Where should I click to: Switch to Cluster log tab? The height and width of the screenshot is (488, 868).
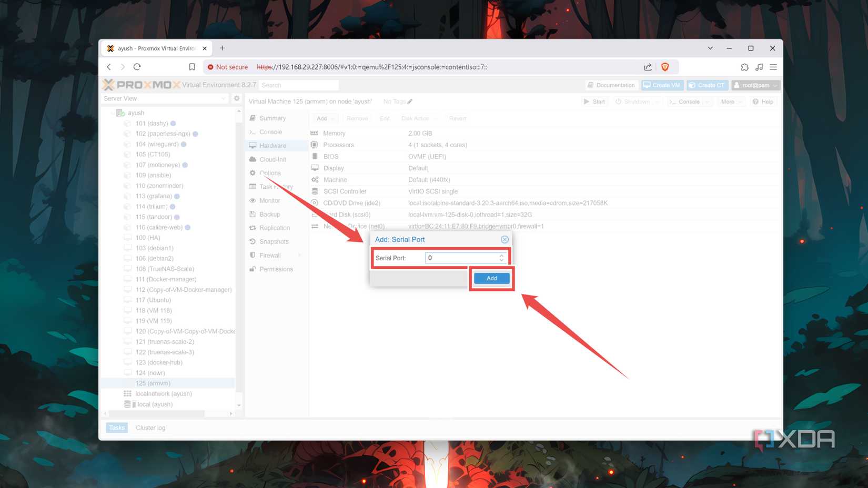tap(150, 428)
